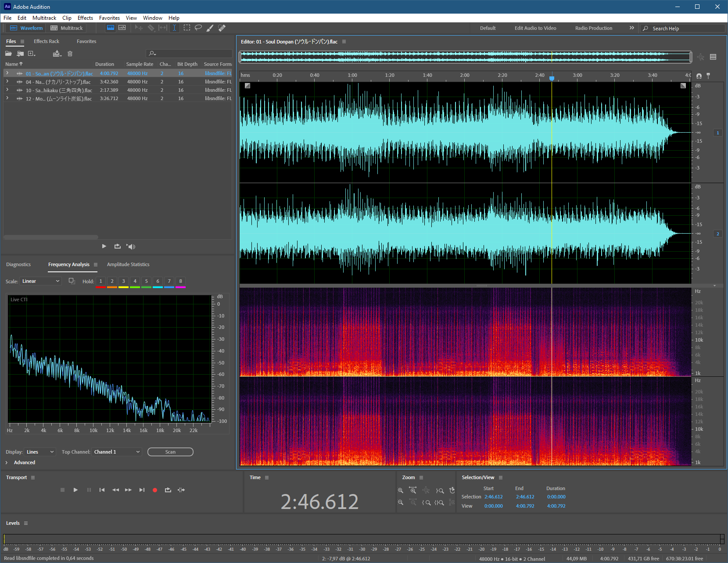The width and height of the screenshot is (728, 563).
Task: Toggle Auto-Play in Files panel
Action: [131, 246]
